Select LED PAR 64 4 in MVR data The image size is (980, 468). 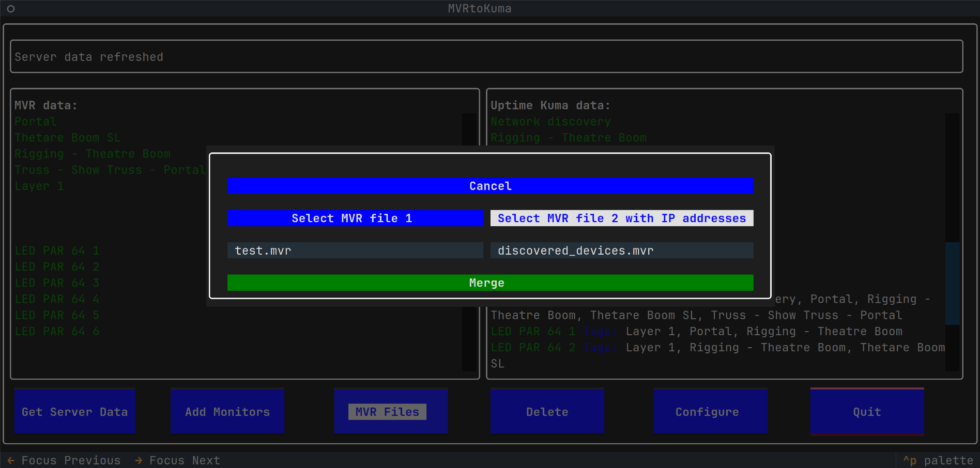click(x=57, y=299)
